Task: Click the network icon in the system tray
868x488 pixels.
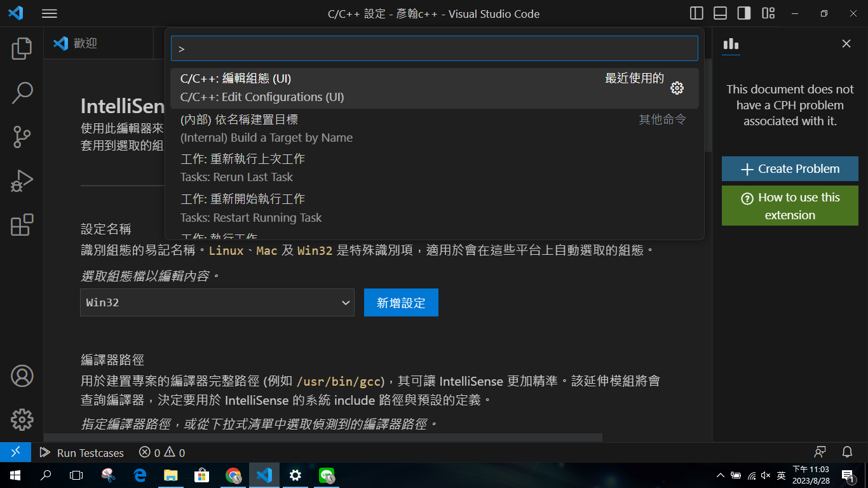Action: pos(752,475)
